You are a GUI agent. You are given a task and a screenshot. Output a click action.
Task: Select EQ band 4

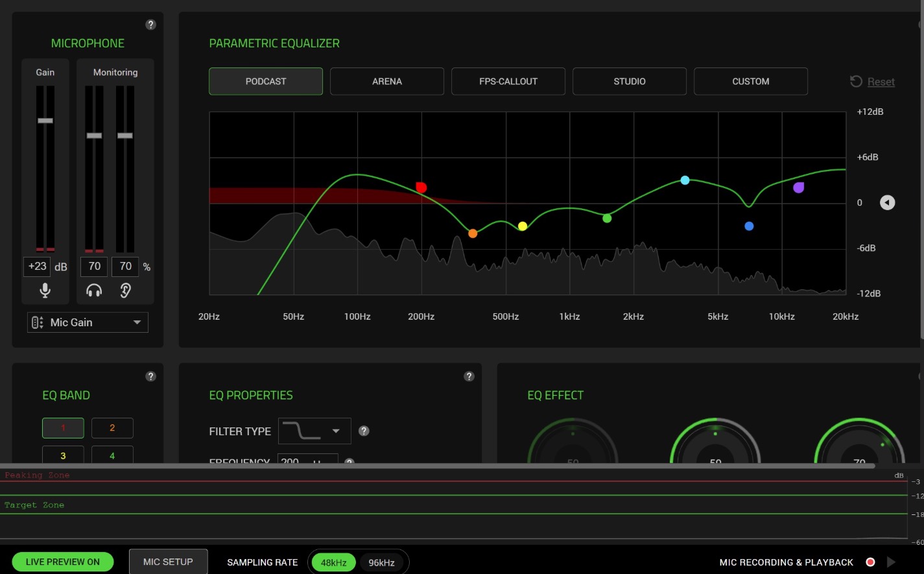[x=112, y=455]
